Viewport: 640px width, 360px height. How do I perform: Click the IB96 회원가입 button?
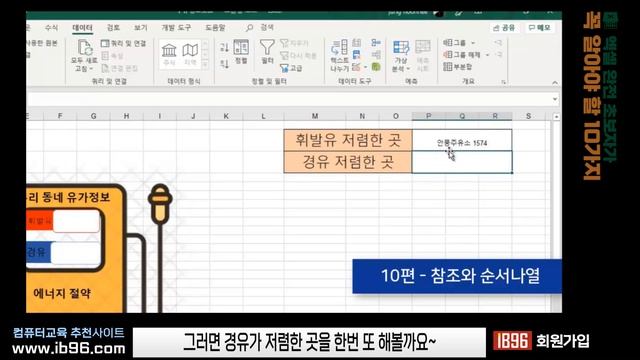pyautogui.click(x=541, y=340)
